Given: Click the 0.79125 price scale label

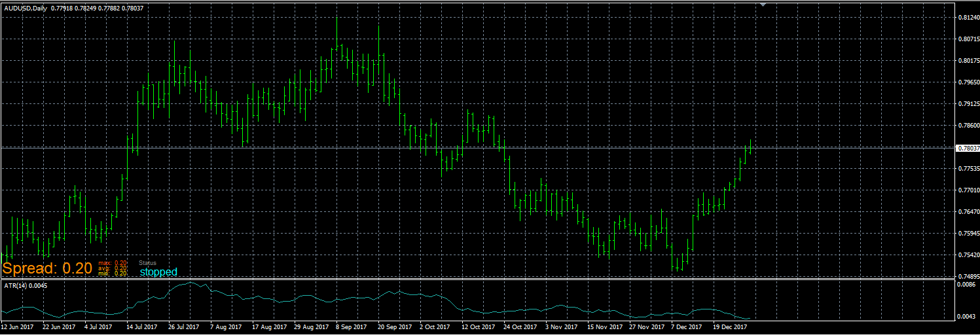Looking at the screenshot, I should [x=968, y=104].
